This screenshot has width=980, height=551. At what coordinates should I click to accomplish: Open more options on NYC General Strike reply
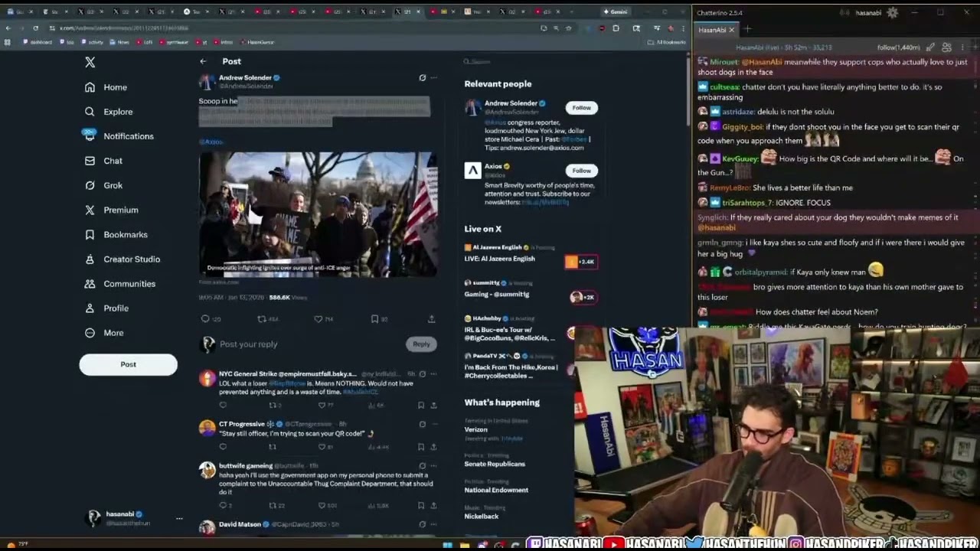pyautogui.click(x=433, y=374)
